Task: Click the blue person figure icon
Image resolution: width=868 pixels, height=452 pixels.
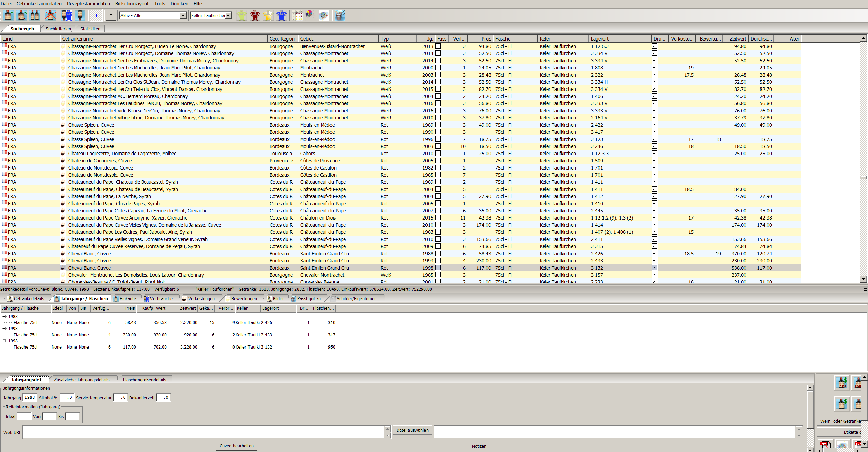Action: (x=282, y=15)
